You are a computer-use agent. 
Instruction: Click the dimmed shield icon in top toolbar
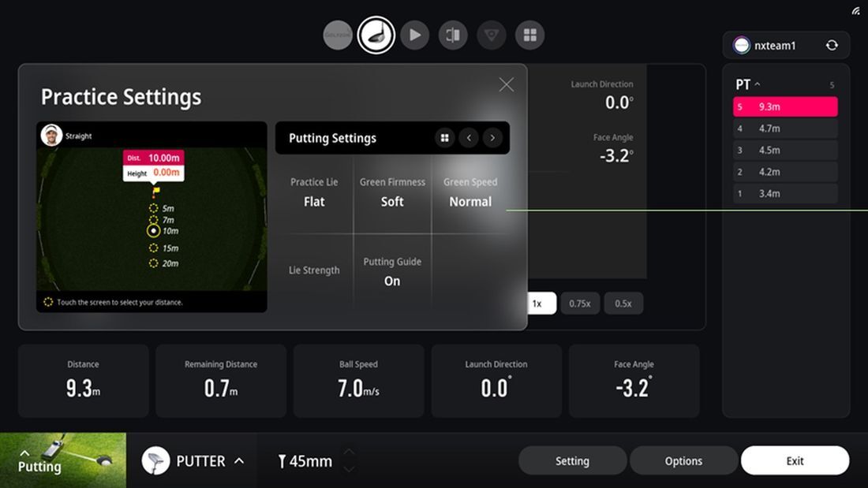click(491, 35)
